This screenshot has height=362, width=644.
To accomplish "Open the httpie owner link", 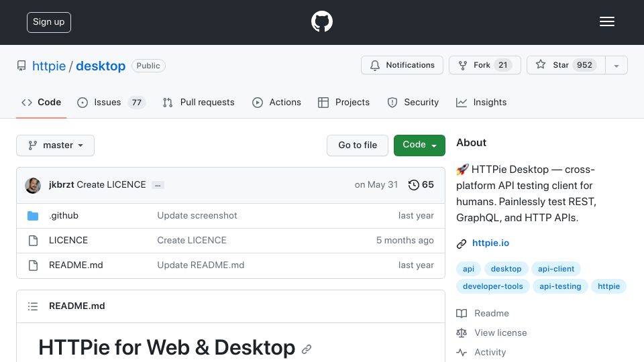I will (49, 66).
